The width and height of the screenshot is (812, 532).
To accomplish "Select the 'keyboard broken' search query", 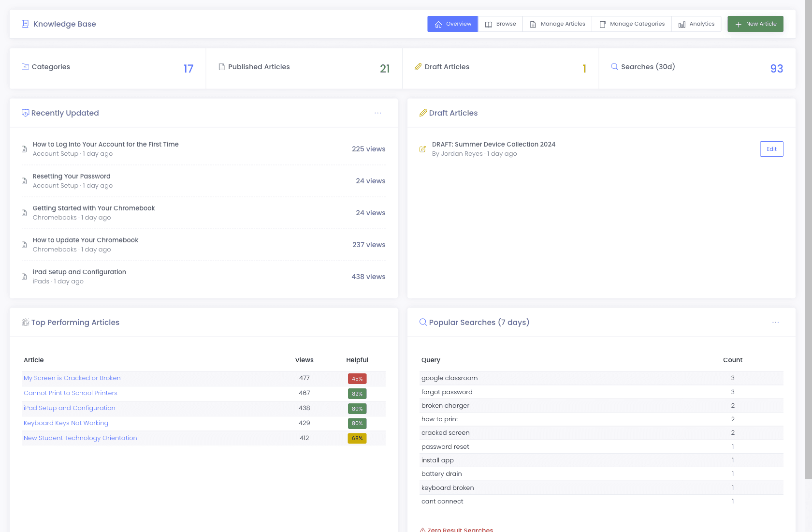I will tap(448, 488).
